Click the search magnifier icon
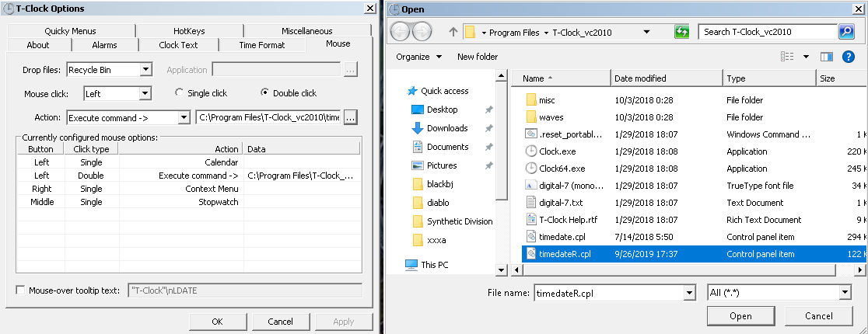868x334 pixels. click(846, 32)
